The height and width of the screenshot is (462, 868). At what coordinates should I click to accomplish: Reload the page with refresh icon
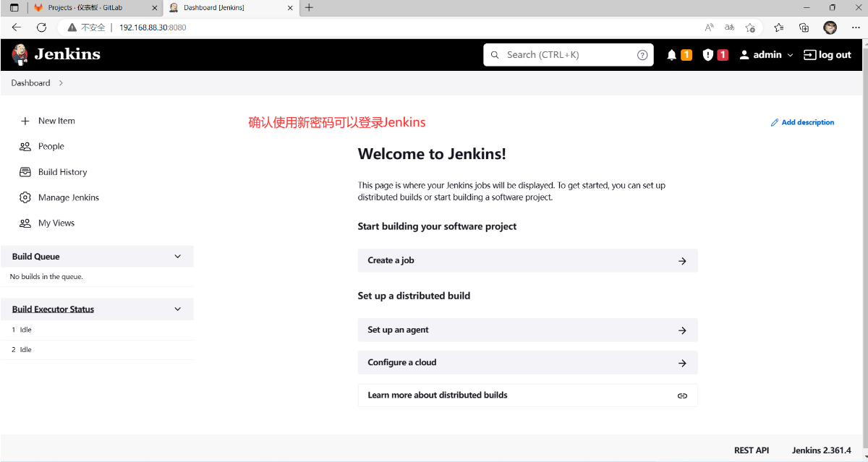(41, 27)
